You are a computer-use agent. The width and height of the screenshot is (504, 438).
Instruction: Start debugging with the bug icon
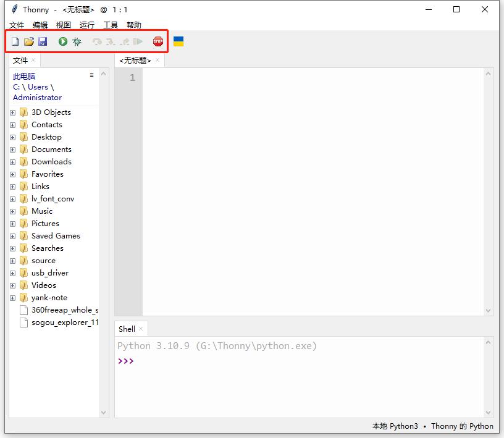[x=77, y=41]
